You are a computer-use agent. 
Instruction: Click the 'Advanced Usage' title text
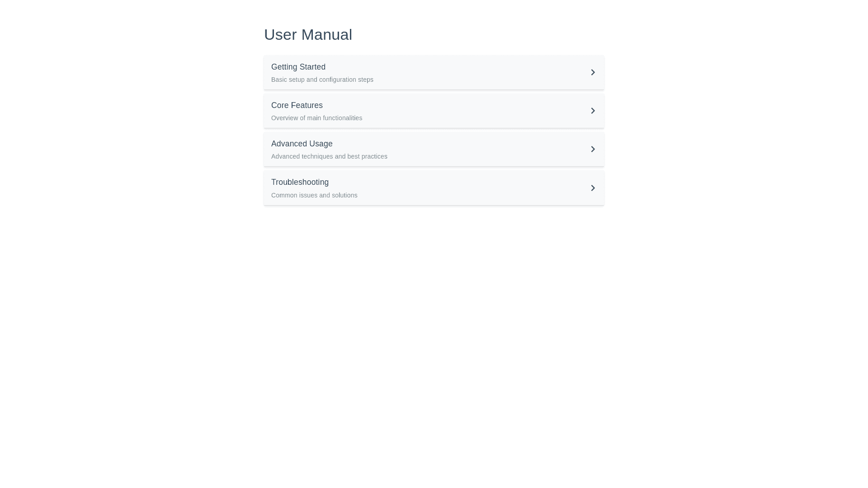point(302,144)
